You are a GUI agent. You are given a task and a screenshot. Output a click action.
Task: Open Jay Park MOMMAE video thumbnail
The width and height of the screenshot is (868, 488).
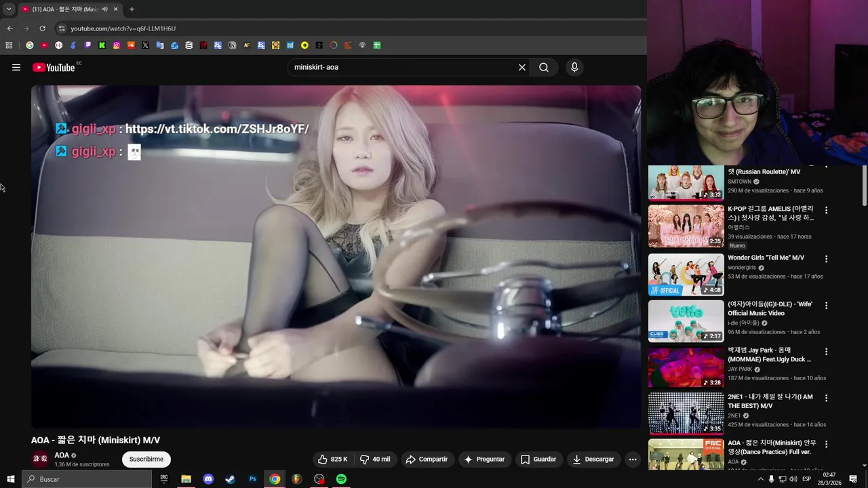point(686,367)
